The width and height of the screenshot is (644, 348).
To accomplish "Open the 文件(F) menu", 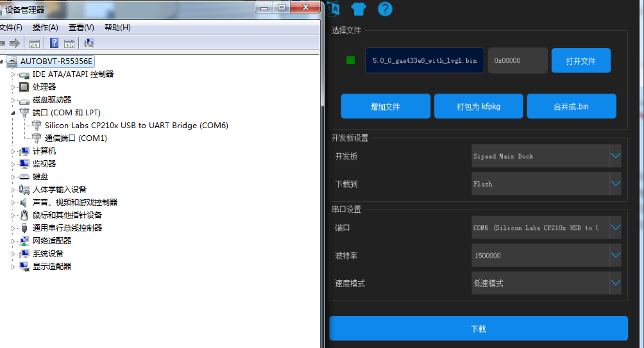I will pyautogui.click(x=11, y=28).
